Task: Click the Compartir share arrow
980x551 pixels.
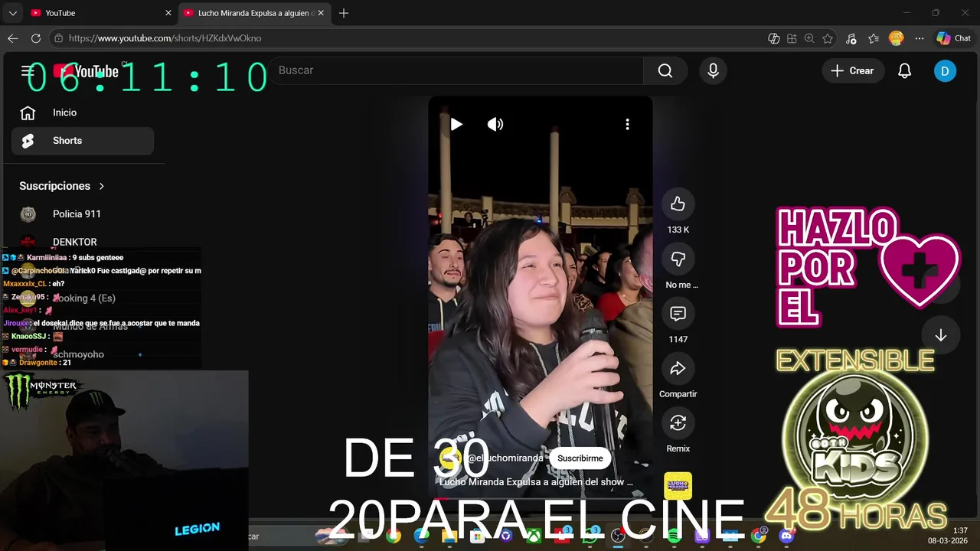Action: pyautogui.click(x=678, y=368)
